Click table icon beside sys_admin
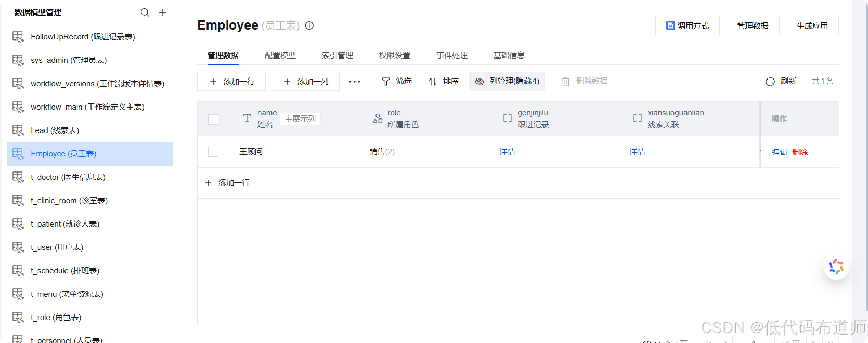868x343 pixels. [x=18, y=60]
